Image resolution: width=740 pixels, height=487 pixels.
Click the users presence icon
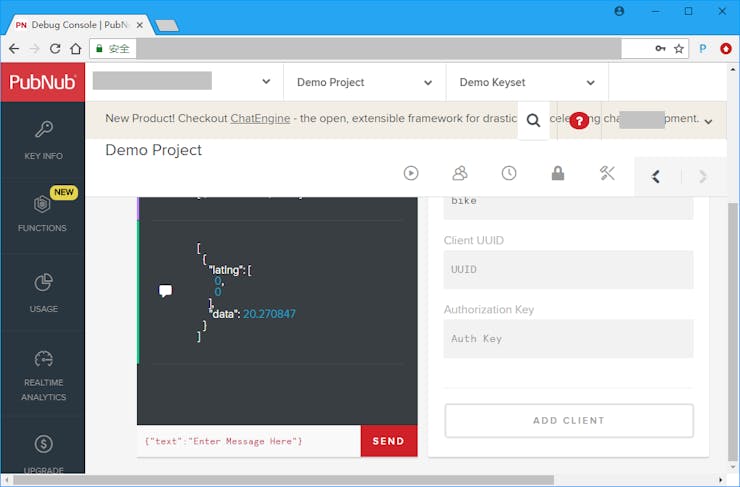[x=460, y=173]
